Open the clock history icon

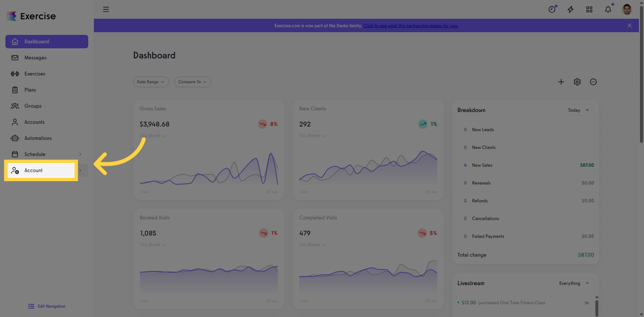click(x=552, y=9)
